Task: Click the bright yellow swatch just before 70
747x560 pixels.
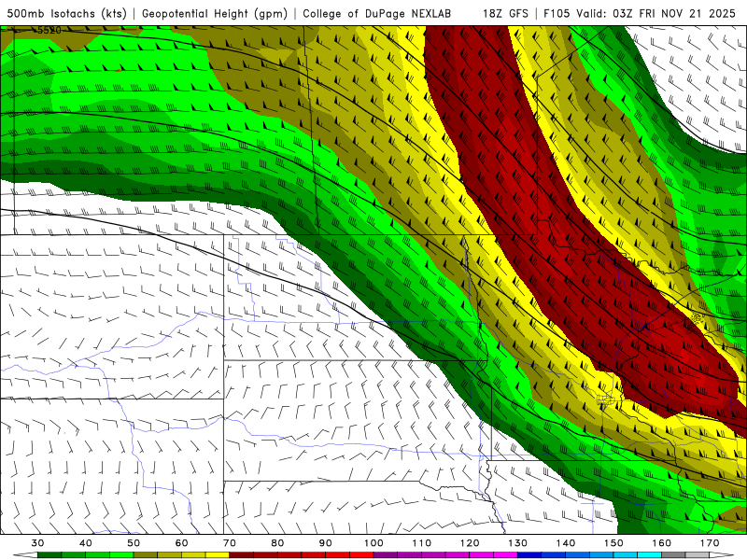Action: 218,554
